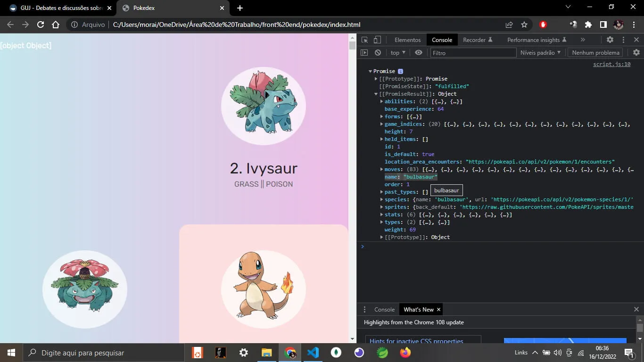Viewport: 644px width, 362px height.
Task: Click the taskbar search box
Action: 103,353
